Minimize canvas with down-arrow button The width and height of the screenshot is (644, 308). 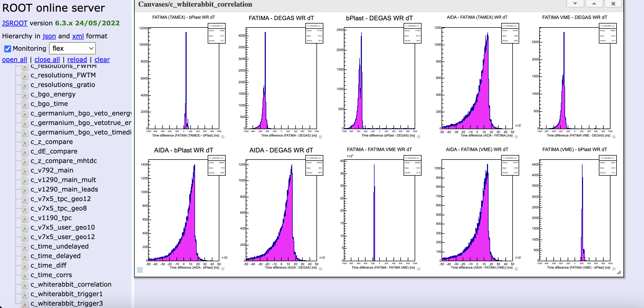pyautogui.click(x=575, y=3)
